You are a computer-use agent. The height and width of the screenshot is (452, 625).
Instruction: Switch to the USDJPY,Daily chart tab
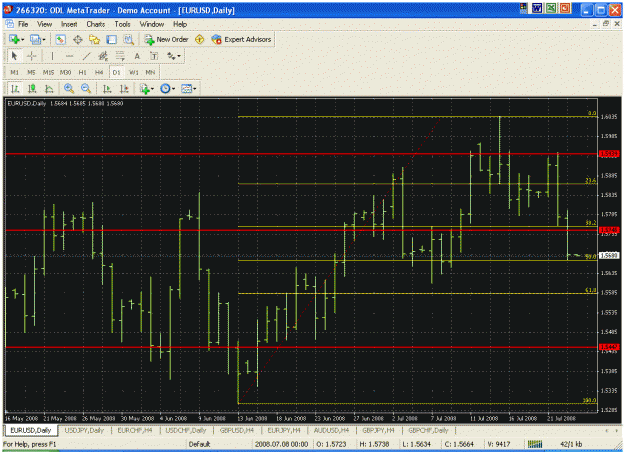(x=84, y=430)
